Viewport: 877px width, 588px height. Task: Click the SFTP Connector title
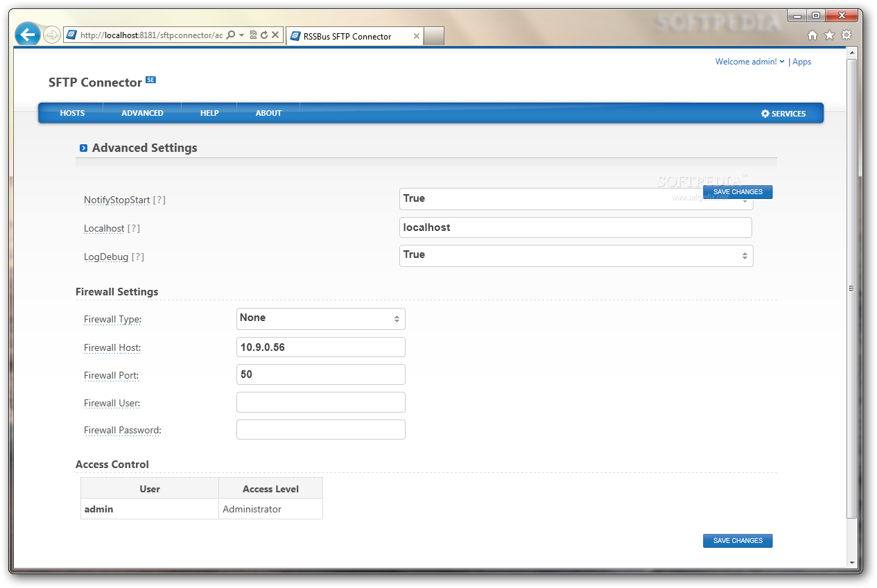click(95, 83)
